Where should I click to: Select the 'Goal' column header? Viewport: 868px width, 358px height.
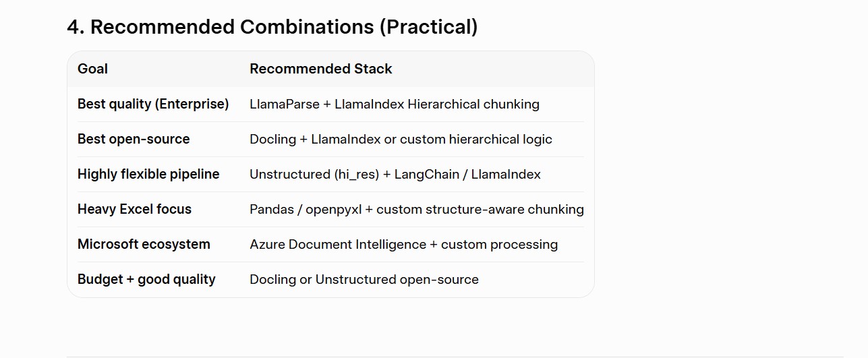tap(92, 69)
